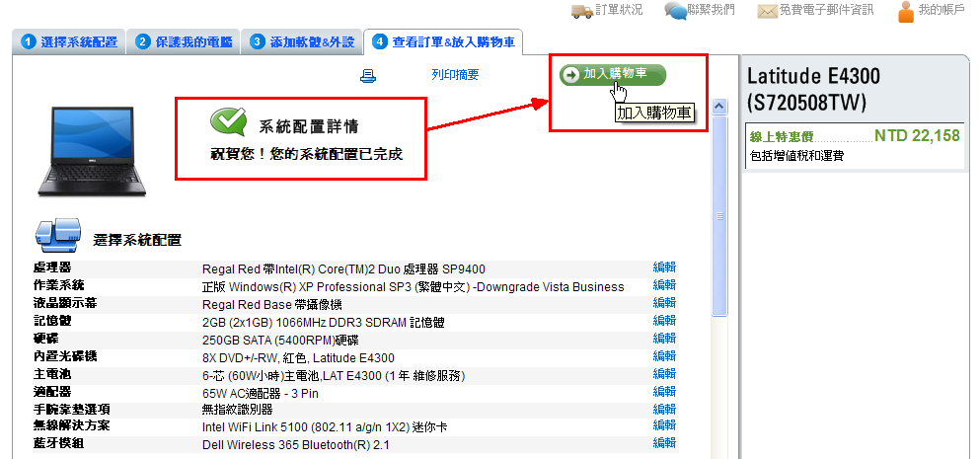Open 免費電子郵件資訊 link
Image resolution: width=980 pixels, height=459 pixels.
click(826, 10)
